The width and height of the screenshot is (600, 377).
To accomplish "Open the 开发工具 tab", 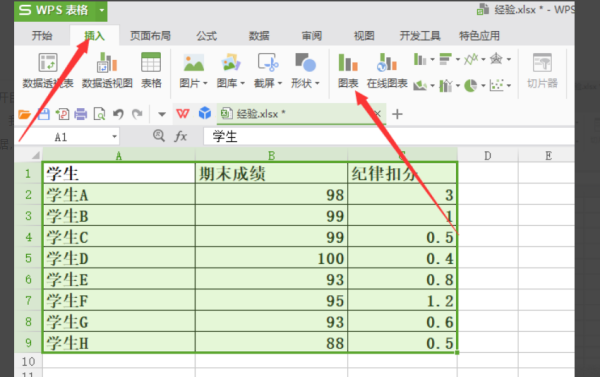I will tap(420, 36).
